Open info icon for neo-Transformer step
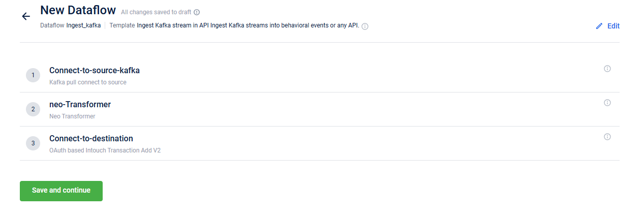Image resolution: width=644 pixels, height=216 pixels. click(607, 103)
